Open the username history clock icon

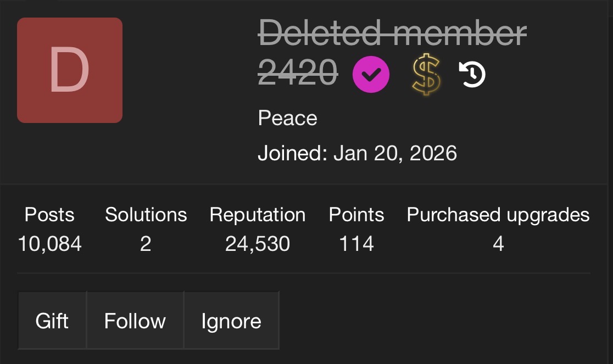[472, 74]
